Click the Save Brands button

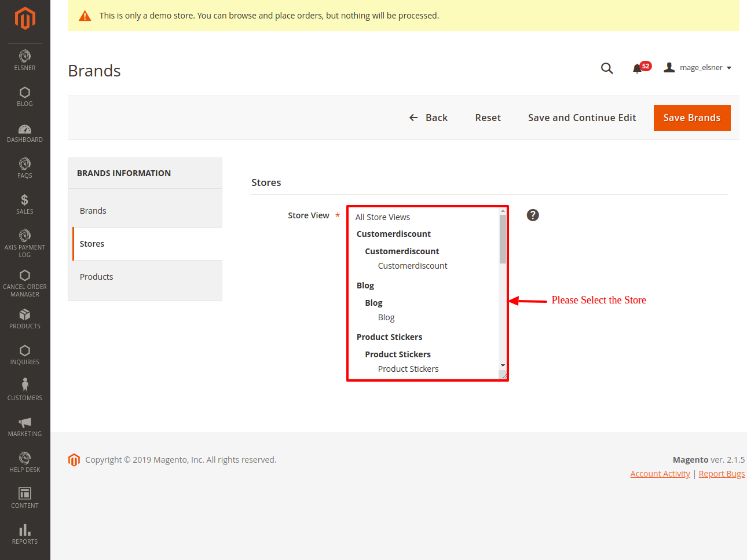(691, 118)
